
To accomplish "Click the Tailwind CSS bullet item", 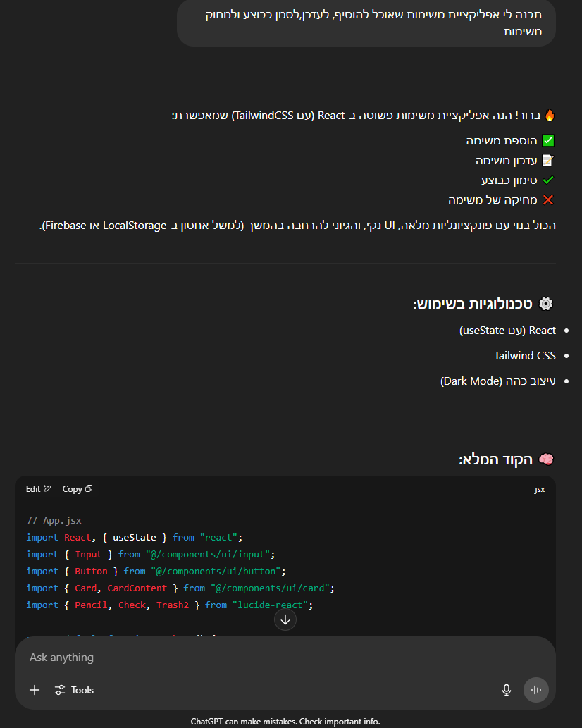I will (x=524, y=355).
